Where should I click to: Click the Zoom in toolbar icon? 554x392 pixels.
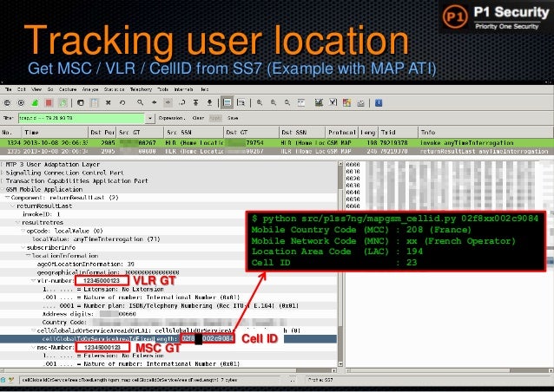[x=260, y=102]
